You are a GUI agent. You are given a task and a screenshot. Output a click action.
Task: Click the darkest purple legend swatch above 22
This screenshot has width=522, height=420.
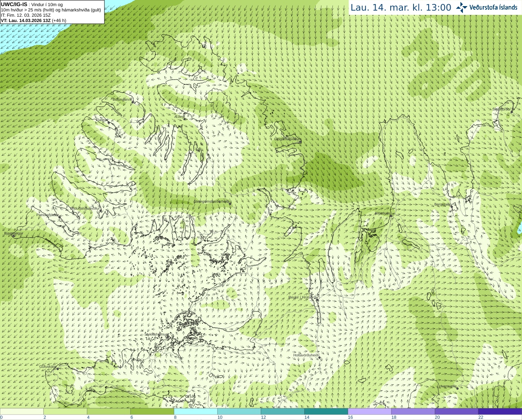pyautogui.click(x=500, y=411)
